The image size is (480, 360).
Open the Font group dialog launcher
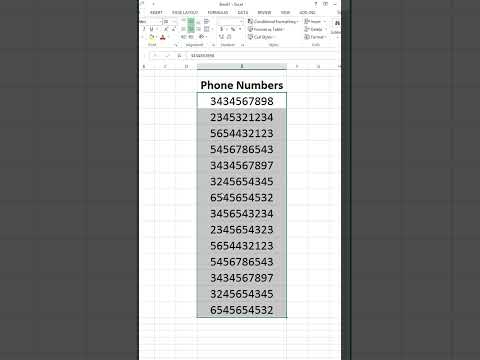(176, 45)
